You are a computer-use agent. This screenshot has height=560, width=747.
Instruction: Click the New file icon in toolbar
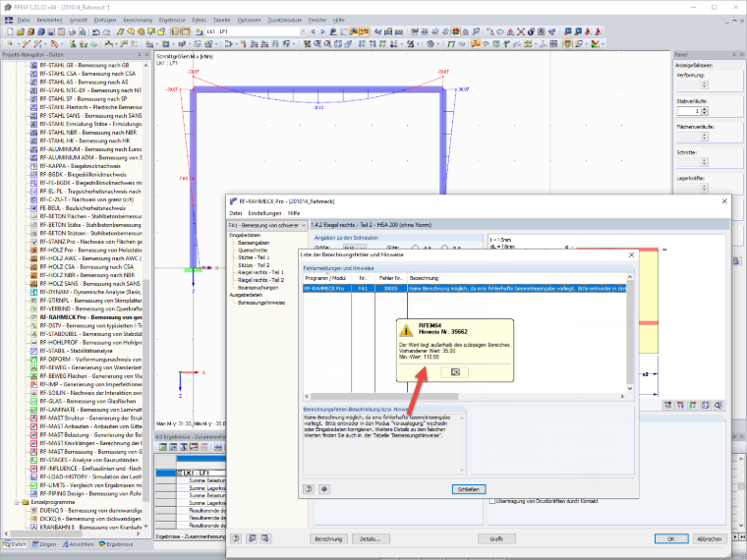(10, 31)
